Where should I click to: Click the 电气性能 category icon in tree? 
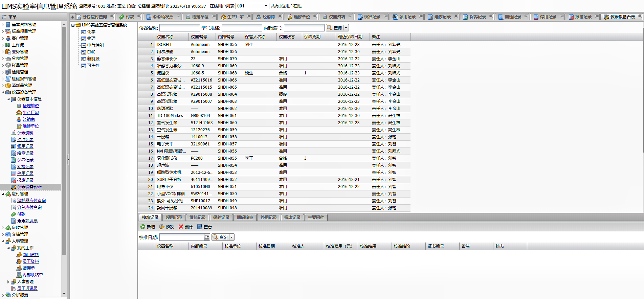coord(84,45)
